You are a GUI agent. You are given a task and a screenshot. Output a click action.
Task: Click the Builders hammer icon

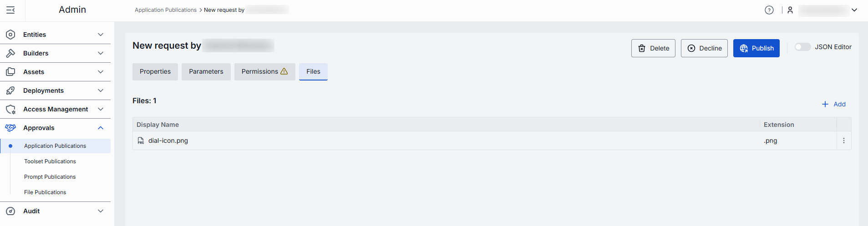10,53
